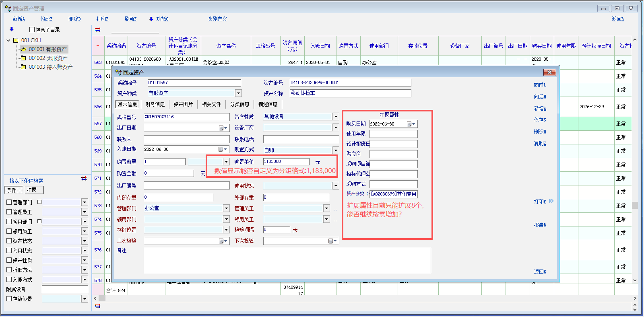Click the 固定资产 dialog title icon
Screen dimensions: 644x317
tap(118, 72)
